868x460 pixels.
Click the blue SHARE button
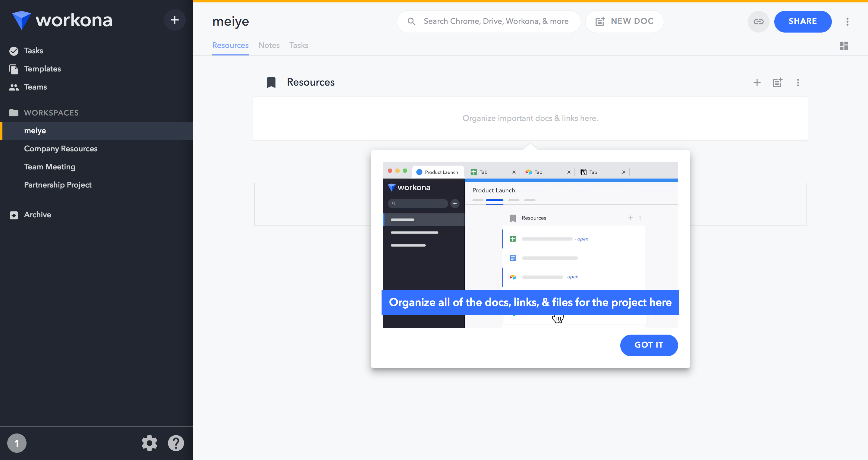(x=803, y=22)
